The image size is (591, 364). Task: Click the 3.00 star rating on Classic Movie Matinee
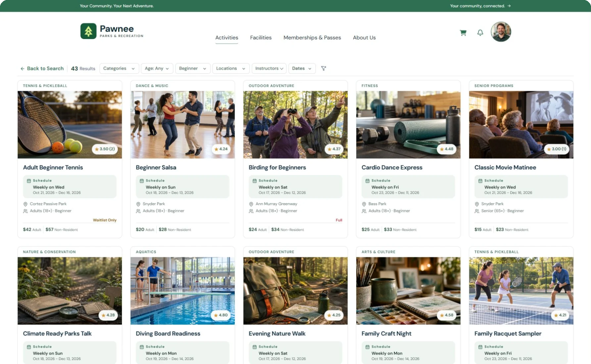tap(557, 149)
